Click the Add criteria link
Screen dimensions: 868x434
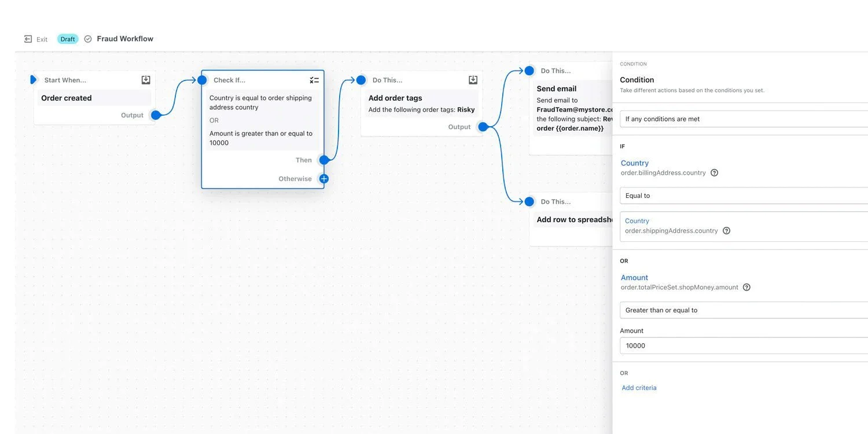[639, 387]
